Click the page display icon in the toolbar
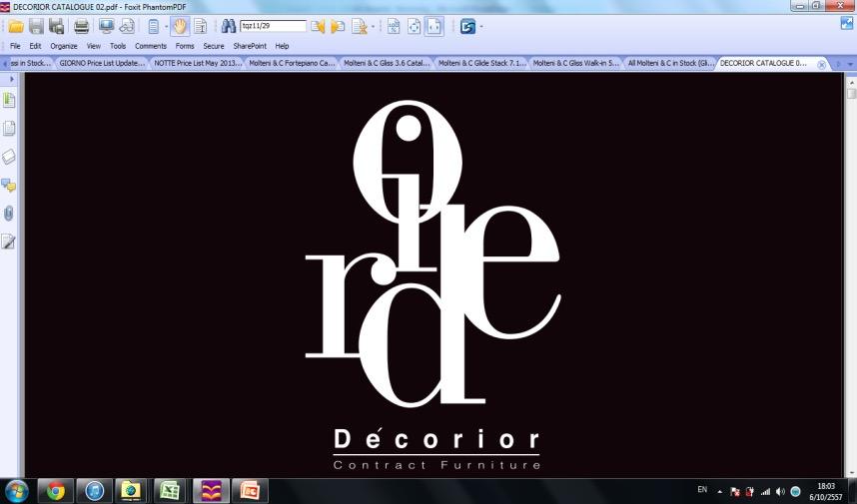The width and height of the screenshot is (857, 504). coord(154,26)
